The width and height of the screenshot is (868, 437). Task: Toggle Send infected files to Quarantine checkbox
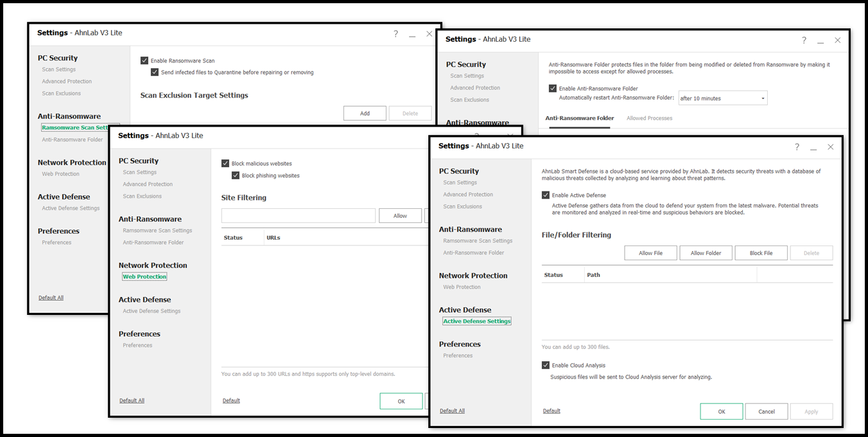pos(155,73)
